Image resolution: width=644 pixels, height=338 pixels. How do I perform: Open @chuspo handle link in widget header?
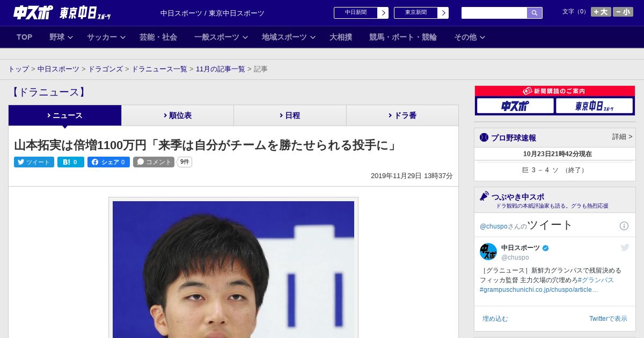[494, 226]
